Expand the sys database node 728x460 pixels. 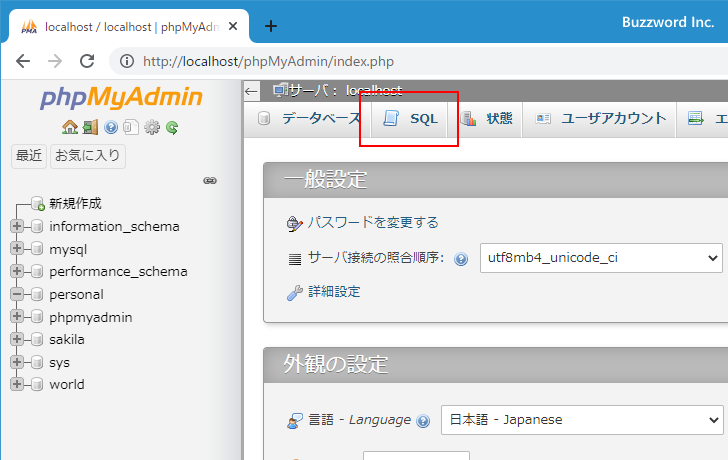coord(17,362)
